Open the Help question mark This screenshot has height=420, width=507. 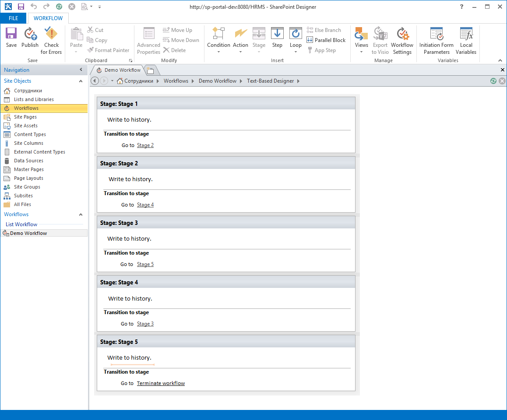461,7
